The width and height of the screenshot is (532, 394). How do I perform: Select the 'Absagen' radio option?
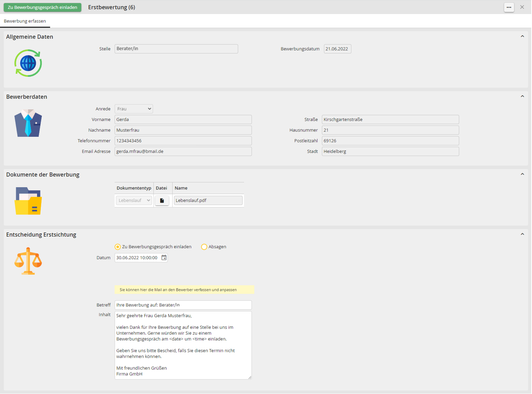[x=204, y=247]
